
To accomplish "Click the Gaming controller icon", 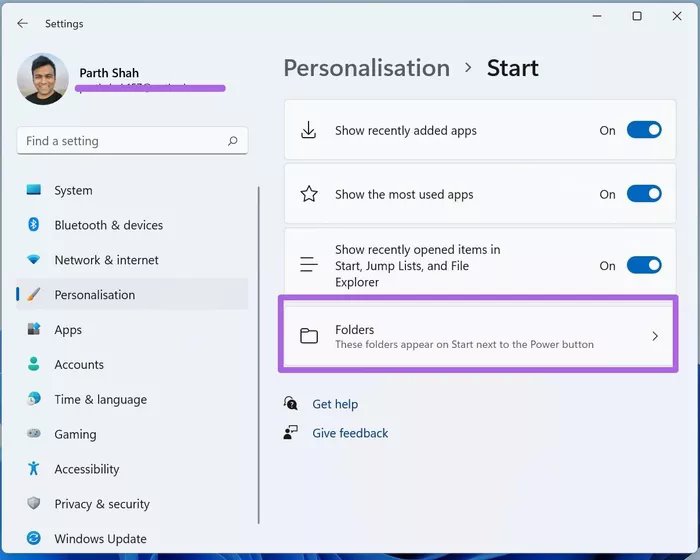I will point(33,433).
